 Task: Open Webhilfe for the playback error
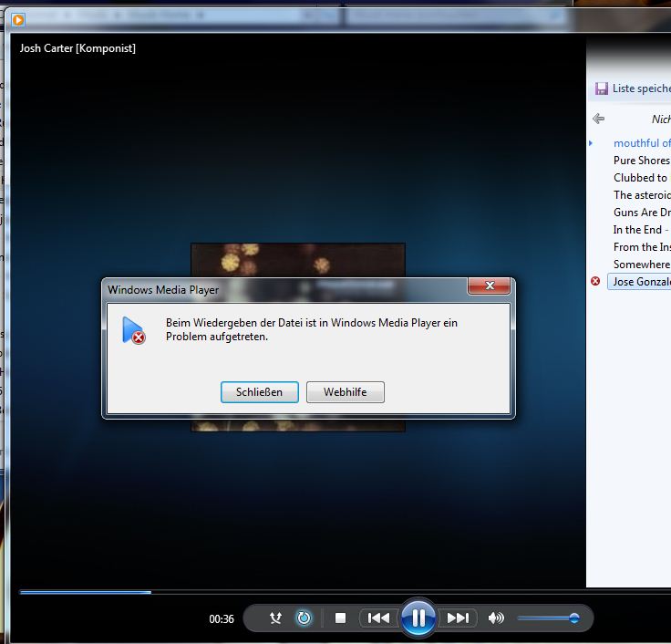coord(346,392)
